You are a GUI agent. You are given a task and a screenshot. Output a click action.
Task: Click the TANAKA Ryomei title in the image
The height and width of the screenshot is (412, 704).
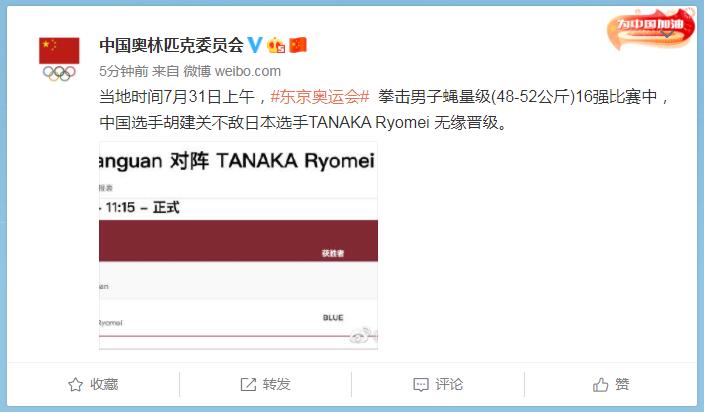[295, 161]
